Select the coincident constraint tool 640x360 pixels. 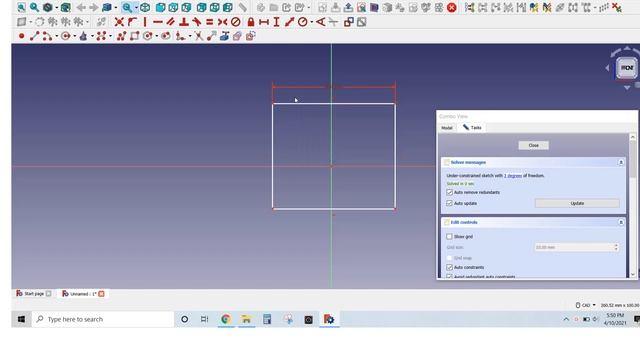point(119,22)
